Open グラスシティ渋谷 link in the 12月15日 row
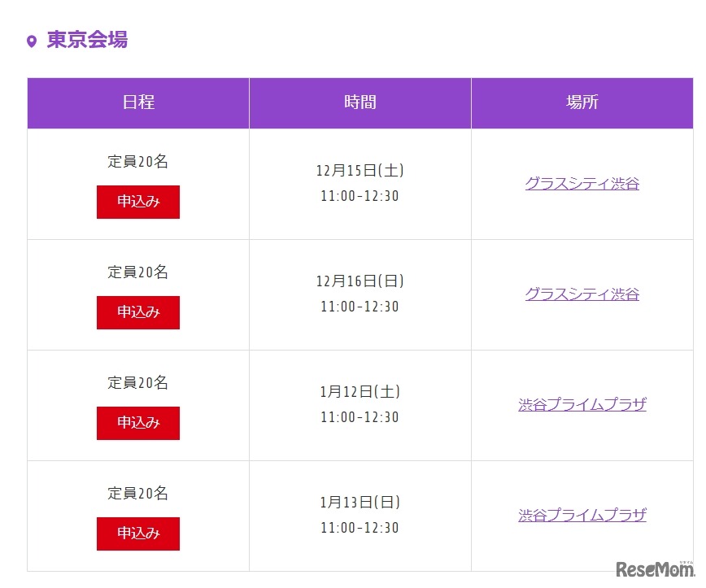 pos(582,184)
